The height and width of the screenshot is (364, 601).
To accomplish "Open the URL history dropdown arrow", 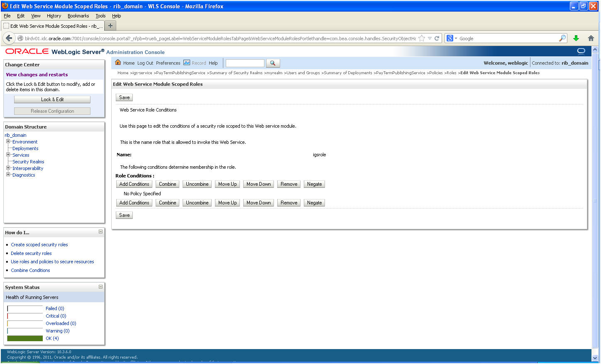I will pos(430,39).
